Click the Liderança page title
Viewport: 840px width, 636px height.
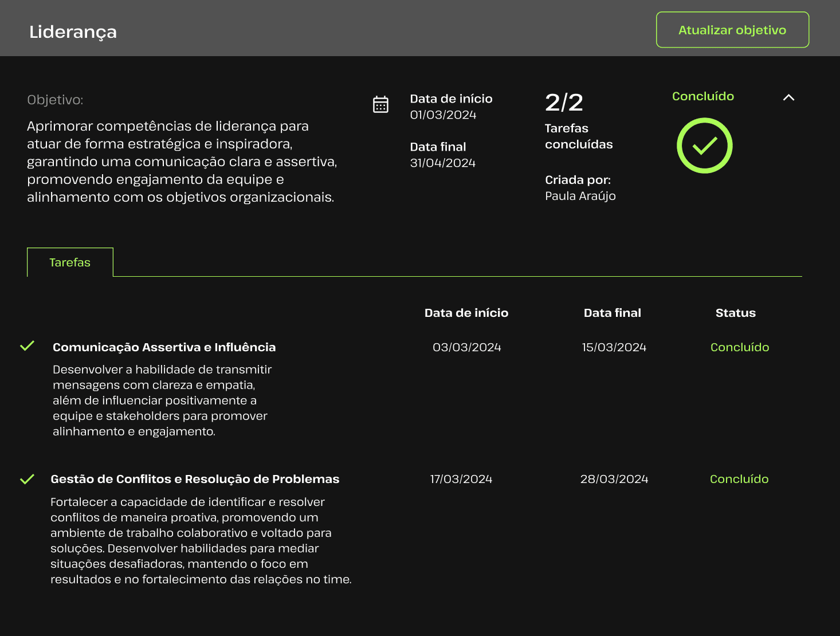tap(73, 32)
